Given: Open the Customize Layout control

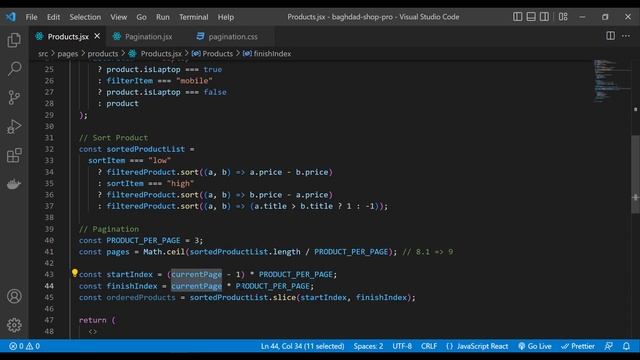Looking at the screenshot, I should coord(563,17).
